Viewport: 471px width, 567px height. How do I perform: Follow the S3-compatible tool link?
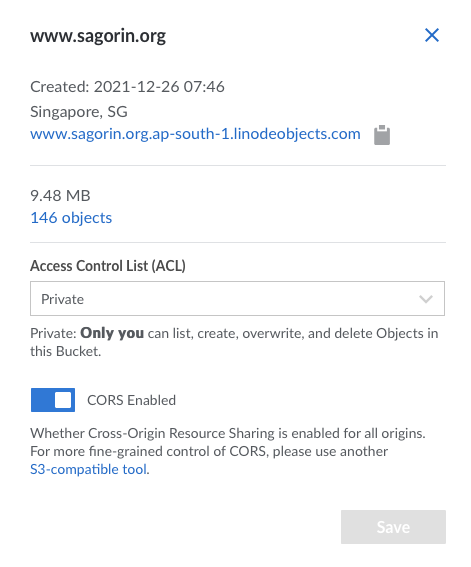(89, 469)
